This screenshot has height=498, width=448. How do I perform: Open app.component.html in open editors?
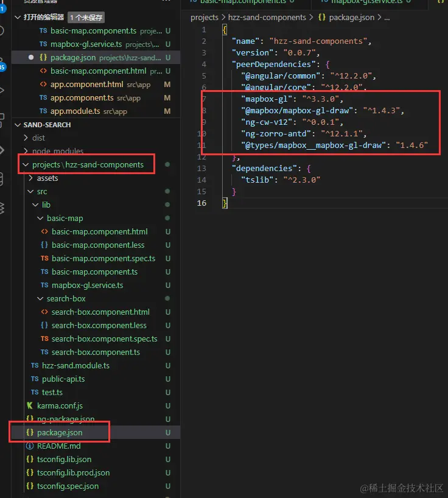pyautogui.click(x=96, y=85)
